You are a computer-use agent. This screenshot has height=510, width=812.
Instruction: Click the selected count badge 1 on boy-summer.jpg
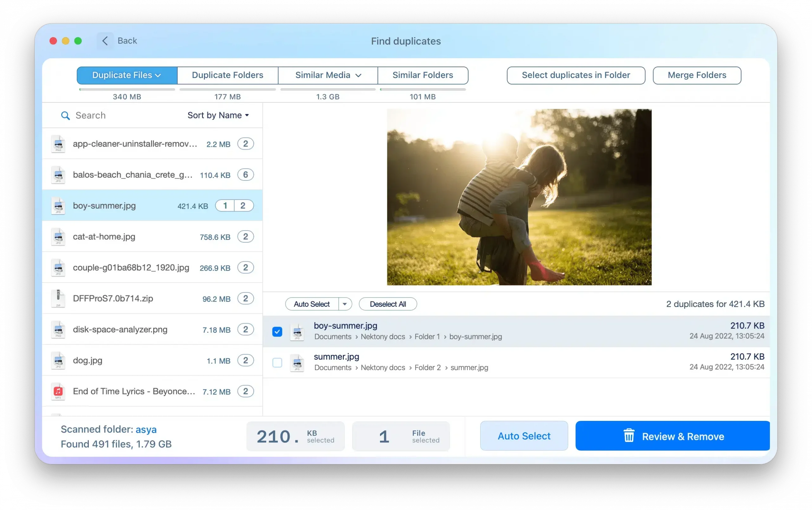point(225,206)
